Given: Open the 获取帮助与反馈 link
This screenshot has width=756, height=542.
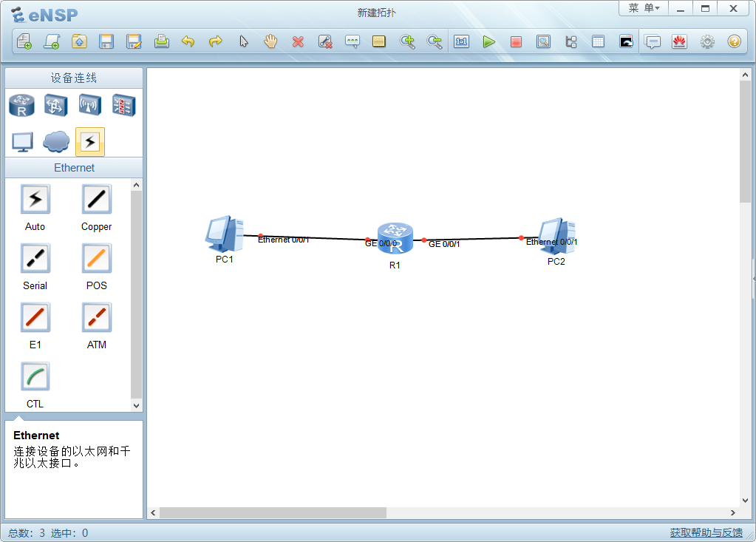Looking at the screenshot, I should click(706, 532).
